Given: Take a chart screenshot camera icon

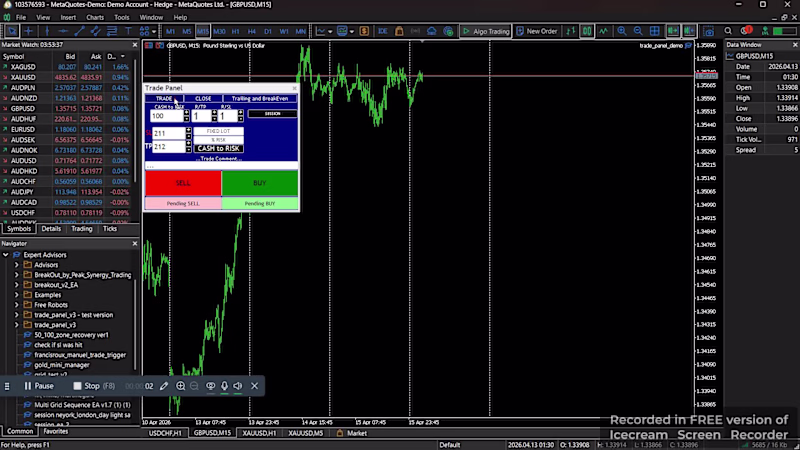Looking at the screenshot, I should [709, 31].
